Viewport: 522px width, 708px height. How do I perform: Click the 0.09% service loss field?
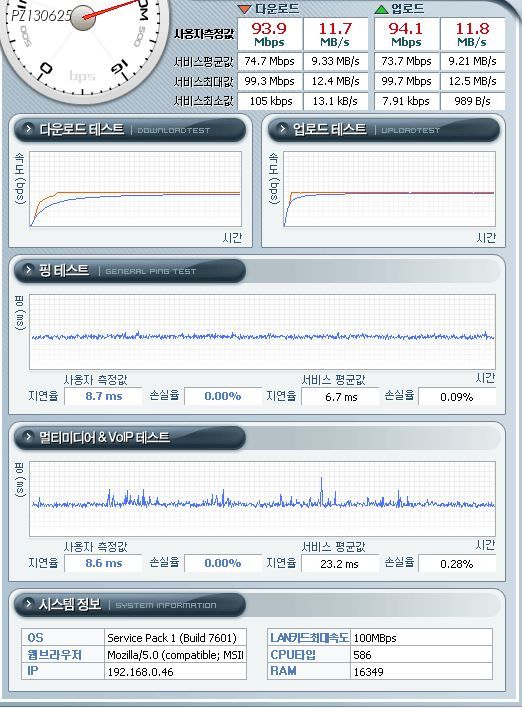coord(457,397)
